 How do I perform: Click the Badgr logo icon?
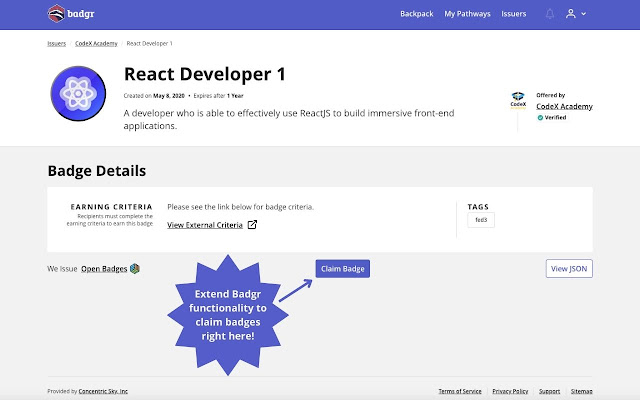pos(56,13)
